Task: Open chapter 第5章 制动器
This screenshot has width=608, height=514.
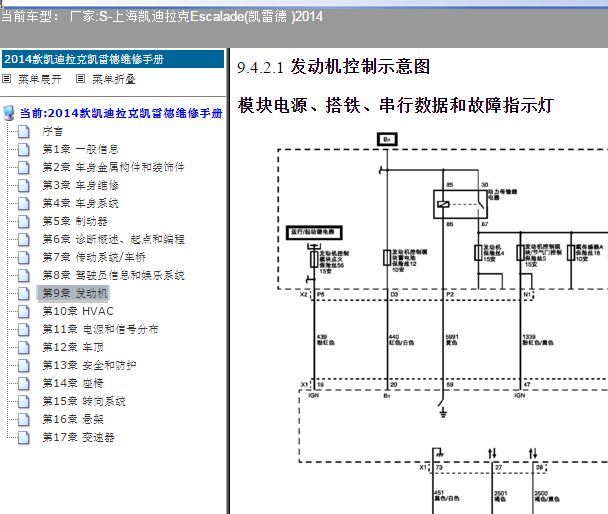Action: (x=75, y=221)
